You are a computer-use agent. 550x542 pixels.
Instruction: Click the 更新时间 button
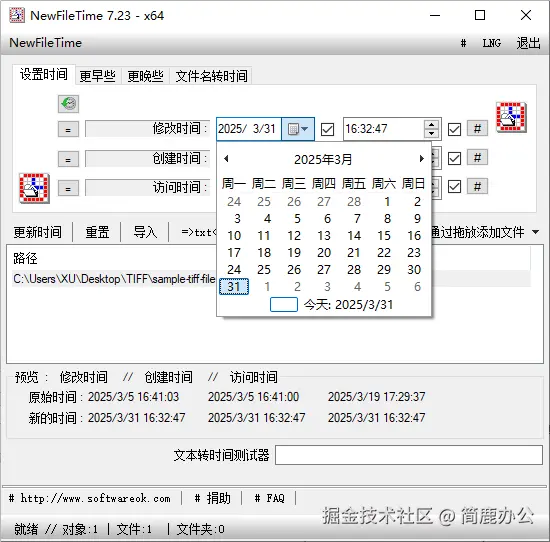[x=38, y=232]
